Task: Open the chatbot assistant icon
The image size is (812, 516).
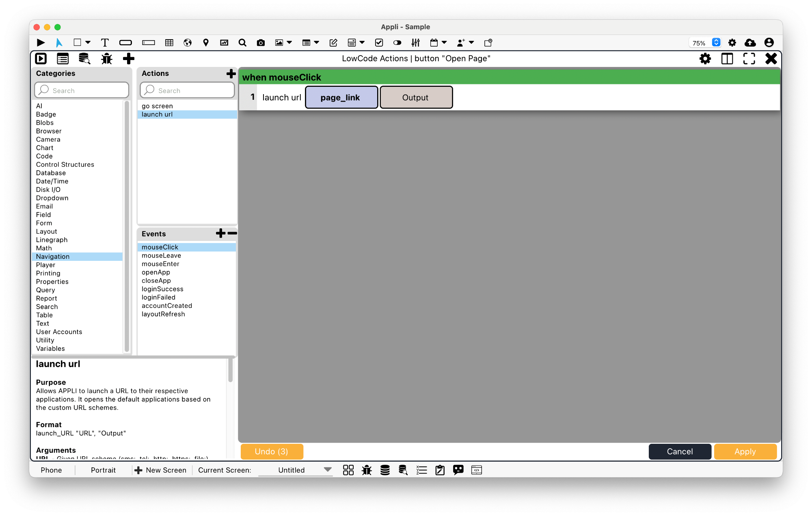Action: pos(458,470)
